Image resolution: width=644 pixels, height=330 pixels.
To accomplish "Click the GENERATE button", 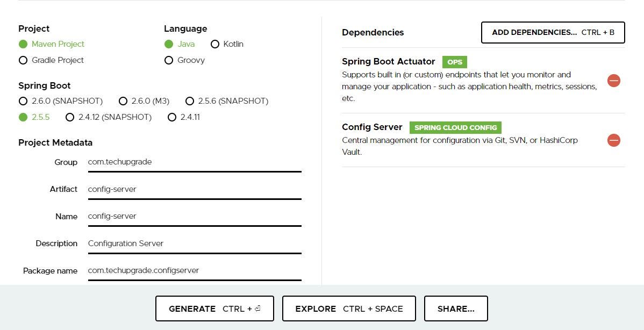I will coord(214,309).
